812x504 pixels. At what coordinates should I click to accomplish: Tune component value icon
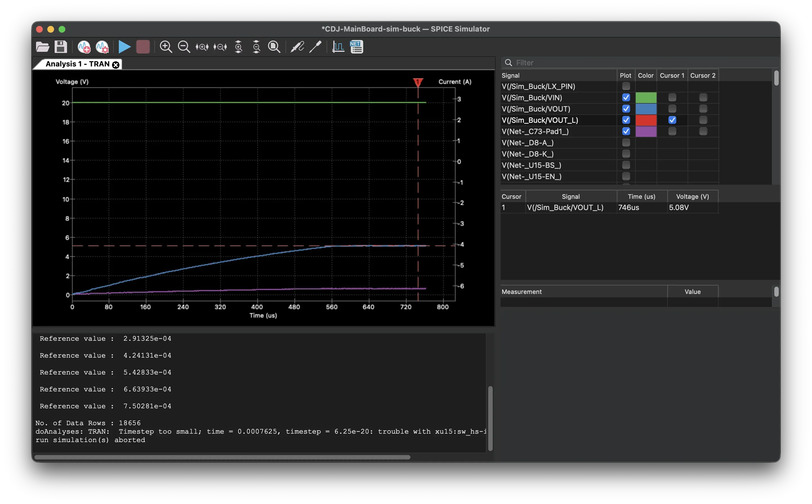click(x=315, y=47)
